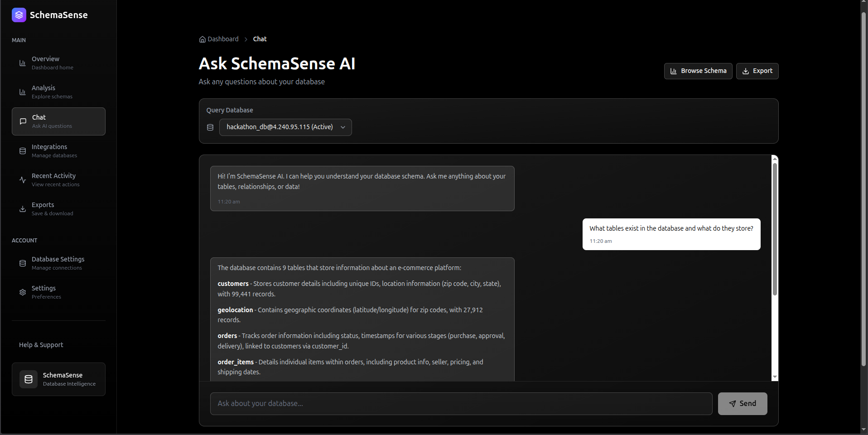Select the Chat breadcrumb item
868x435 pixels.
[260, 39]
